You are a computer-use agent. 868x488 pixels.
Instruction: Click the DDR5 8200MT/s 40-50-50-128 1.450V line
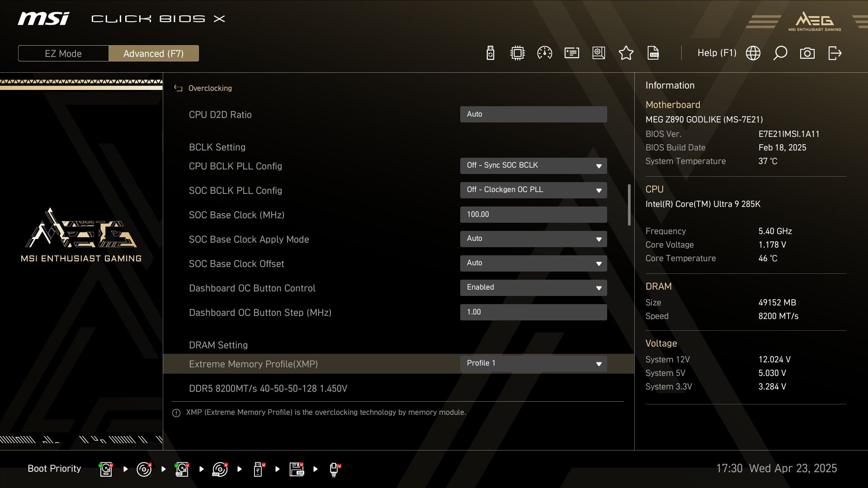[268, 389]
